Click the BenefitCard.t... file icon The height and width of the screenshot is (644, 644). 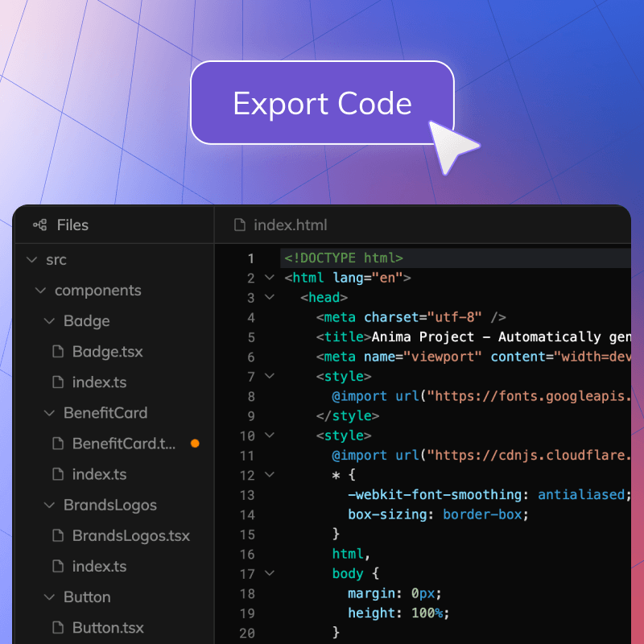coord(58,444)
